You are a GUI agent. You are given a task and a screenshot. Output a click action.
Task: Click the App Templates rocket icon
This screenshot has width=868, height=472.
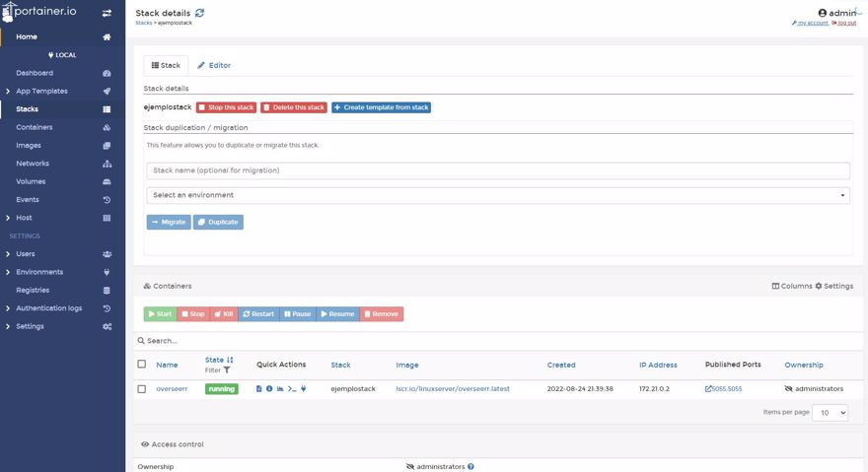pos(107,92)
